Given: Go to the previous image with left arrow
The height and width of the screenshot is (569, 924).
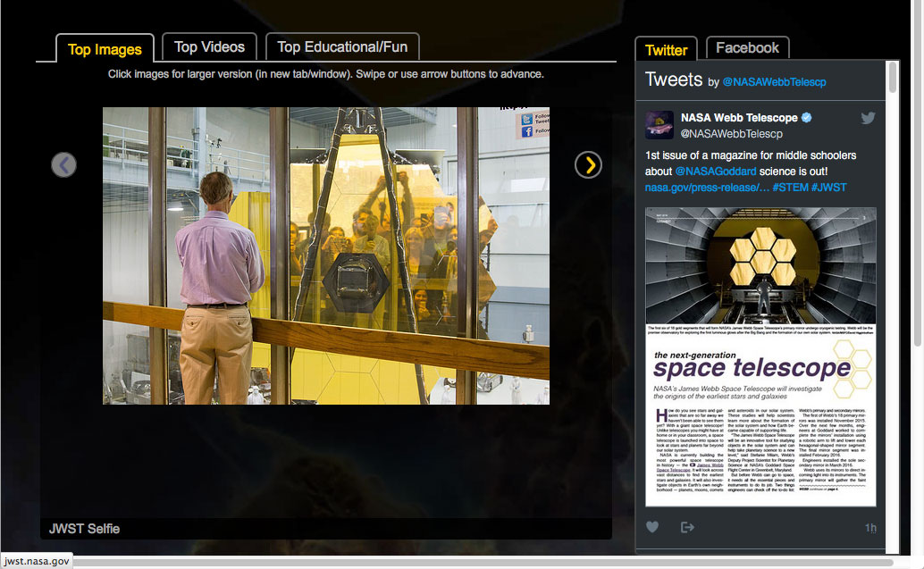Looking at the screenshot, I should 63,165.
